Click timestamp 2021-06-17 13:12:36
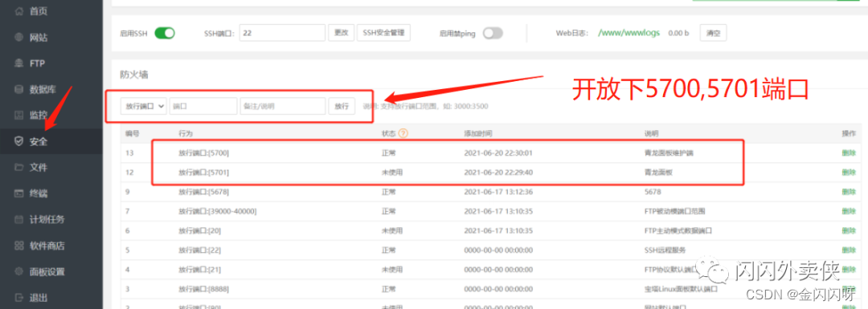Image resolution: width=868 pixels, height=309 pixels. pyautogui.click(x=499, y=191)
